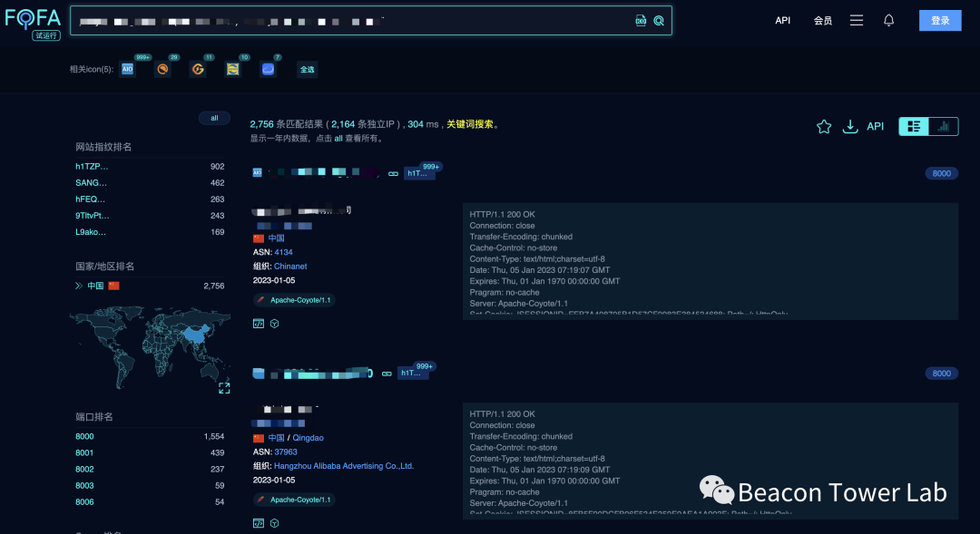The image size is (980, 534).
Task: Open the 会员 membership menu
Action: point(822,21)
